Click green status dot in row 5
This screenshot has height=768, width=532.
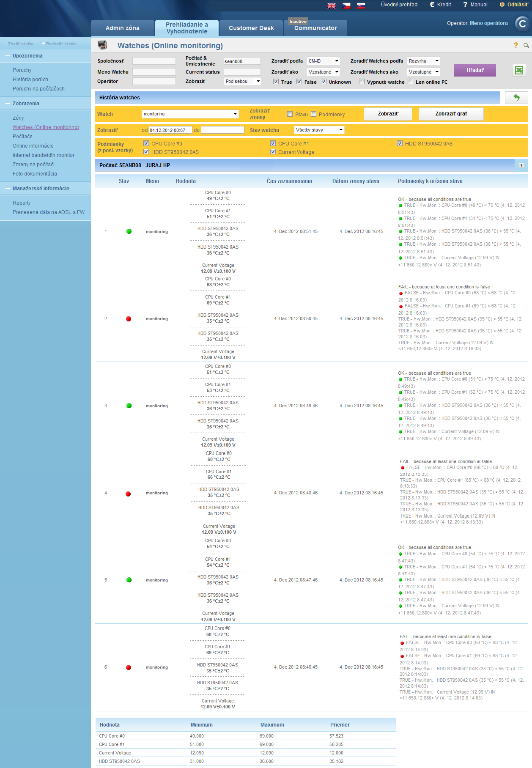tap(129, 580)
